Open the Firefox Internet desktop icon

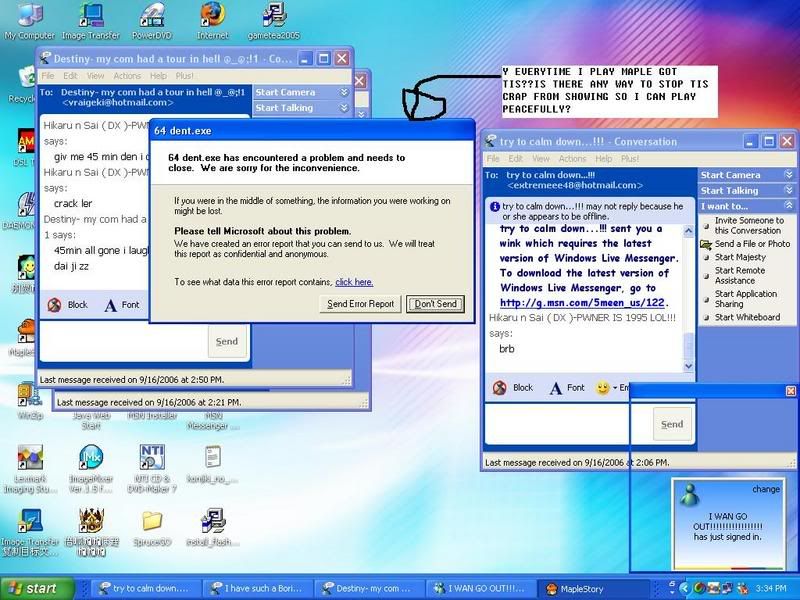212,17
